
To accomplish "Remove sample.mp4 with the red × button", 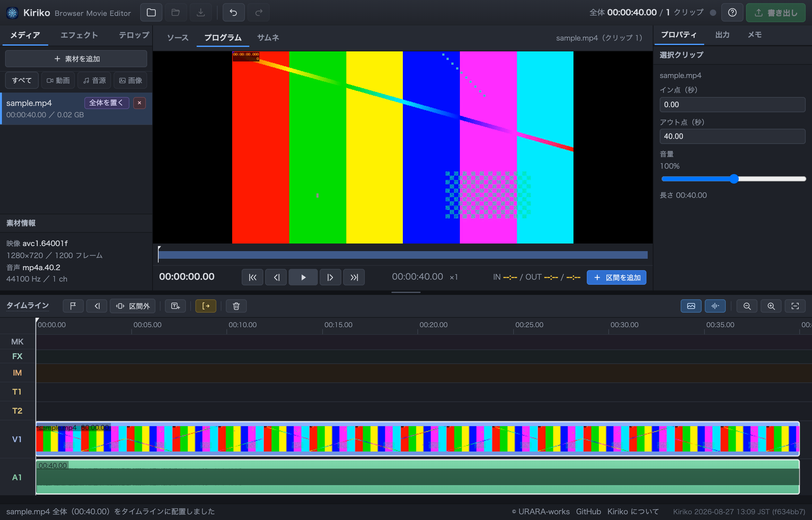I will click(139, 103).
